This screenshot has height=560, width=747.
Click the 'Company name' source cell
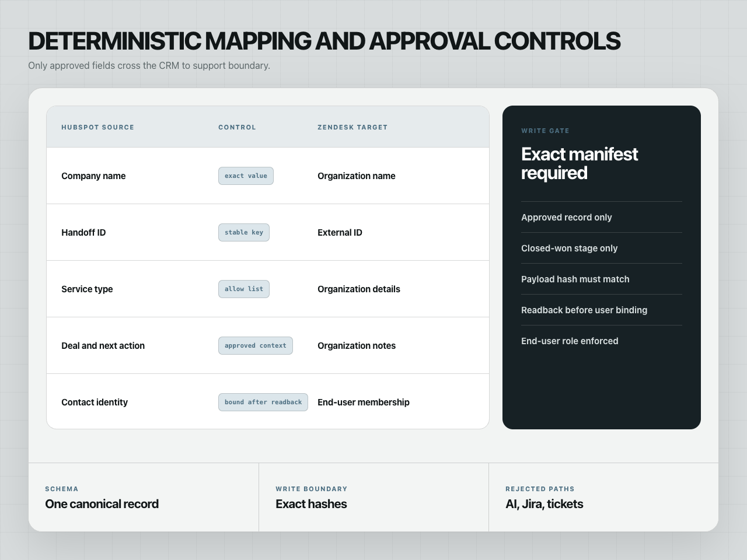point(93,176)
